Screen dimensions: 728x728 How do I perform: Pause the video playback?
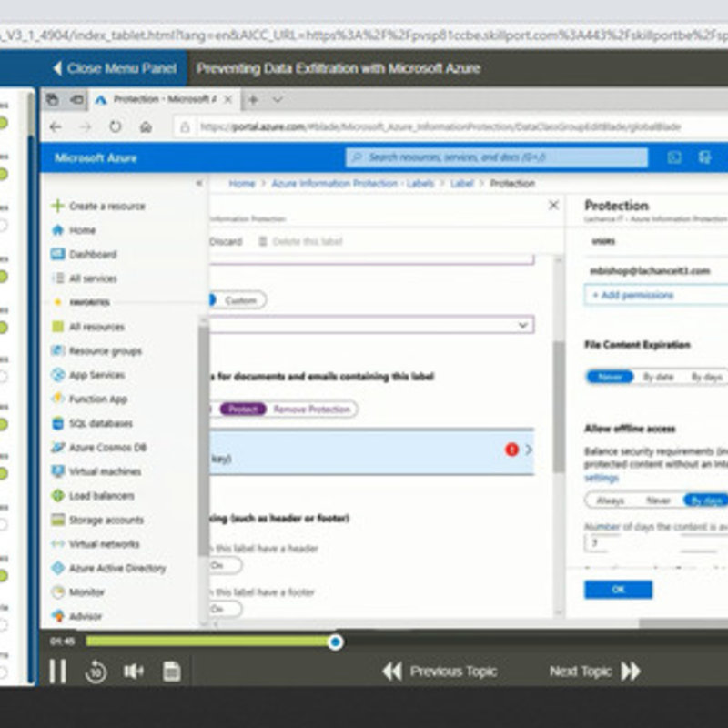pos(58,672)
